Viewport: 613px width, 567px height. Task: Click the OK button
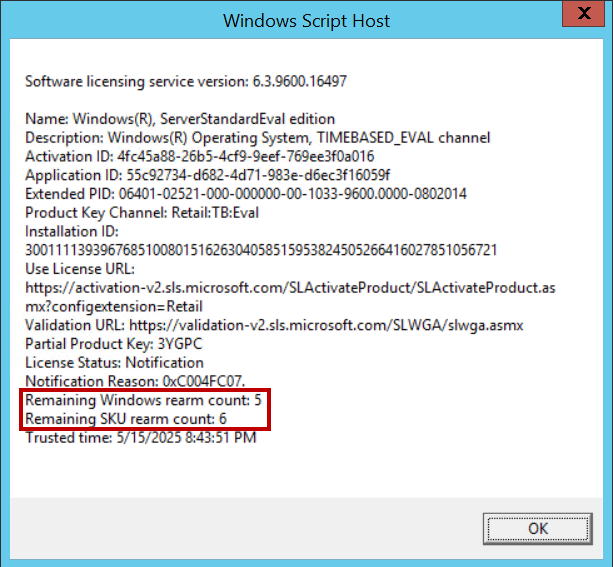tap(538, 529)
